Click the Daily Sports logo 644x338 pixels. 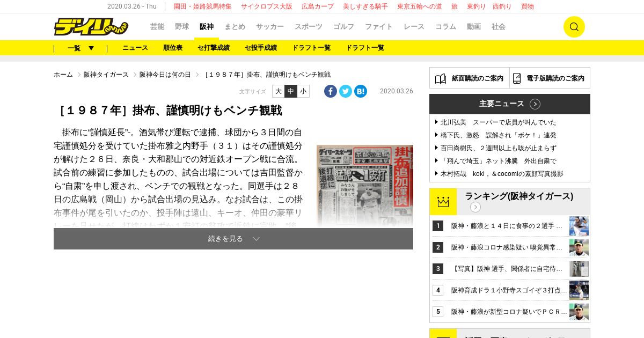pos(91,27)
